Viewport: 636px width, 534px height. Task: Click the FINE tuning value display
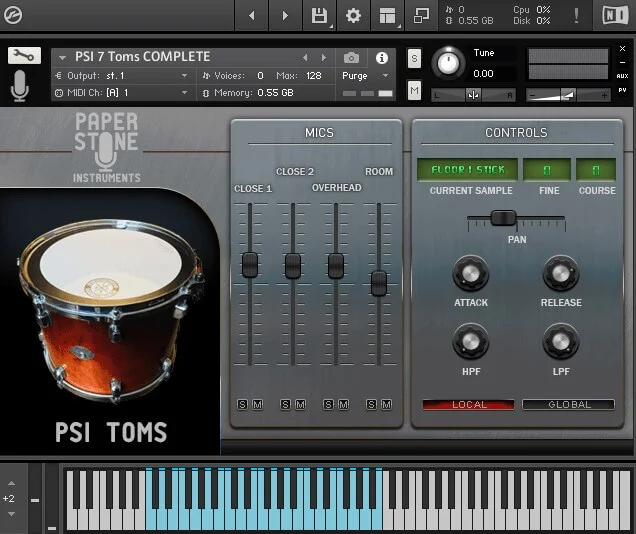[547, 169]
